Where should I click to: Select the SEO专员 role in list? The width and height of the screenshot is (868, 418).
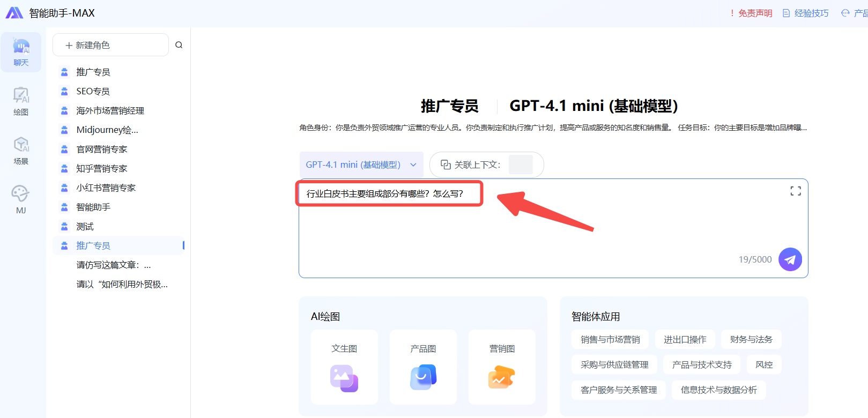[x=93, y=91]
